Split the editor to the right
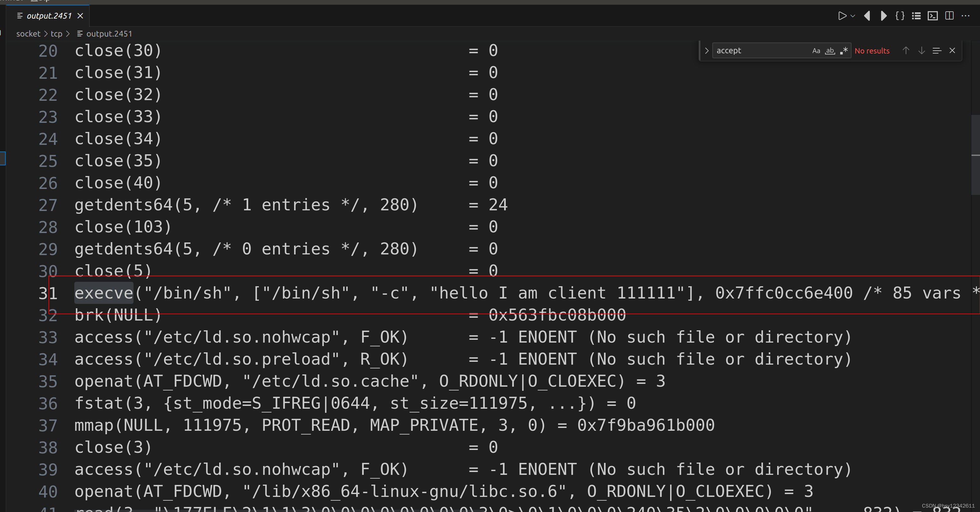Screen dimensions: 980x512 click(949, 16)
